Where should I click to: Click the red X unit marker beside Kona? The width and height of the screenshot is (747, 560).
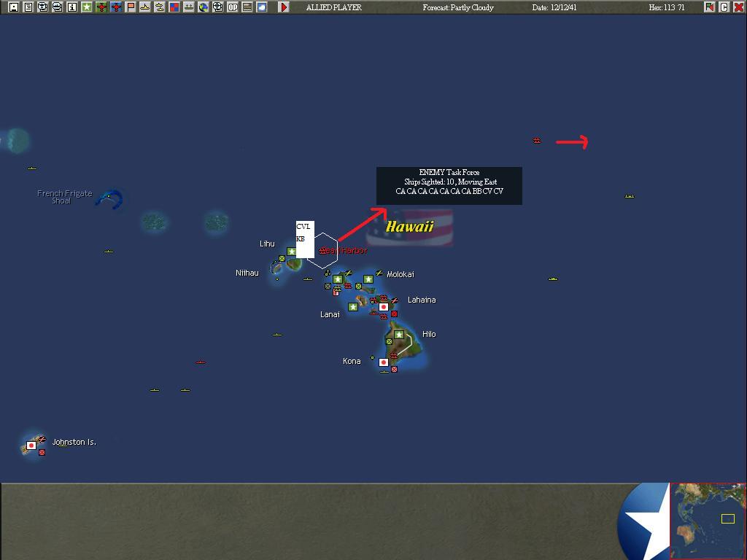(394, 370)
